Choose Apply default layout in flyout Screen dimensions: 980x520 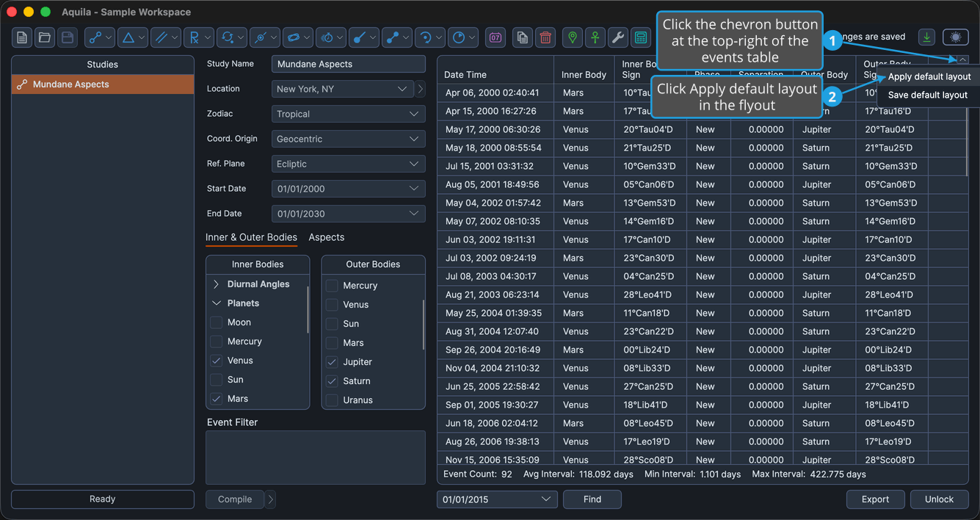929,76
